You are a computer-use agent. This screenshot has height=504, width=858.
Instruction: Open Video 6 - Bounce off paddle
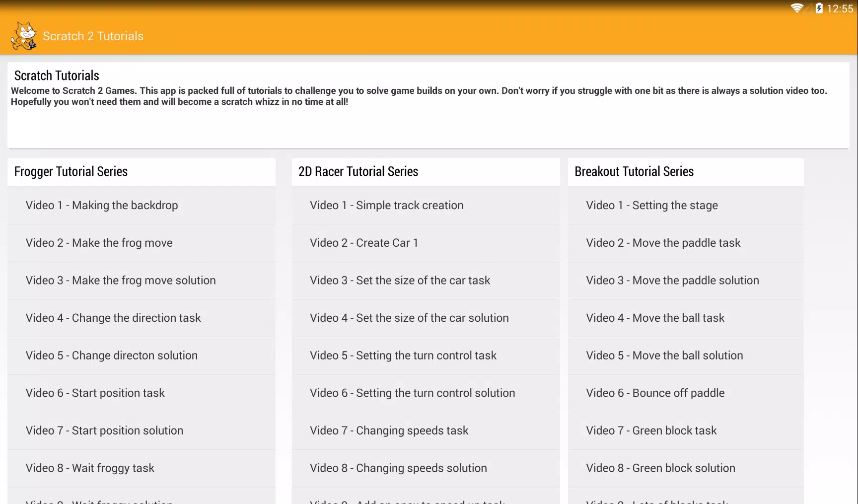click(x=686, y=393)
